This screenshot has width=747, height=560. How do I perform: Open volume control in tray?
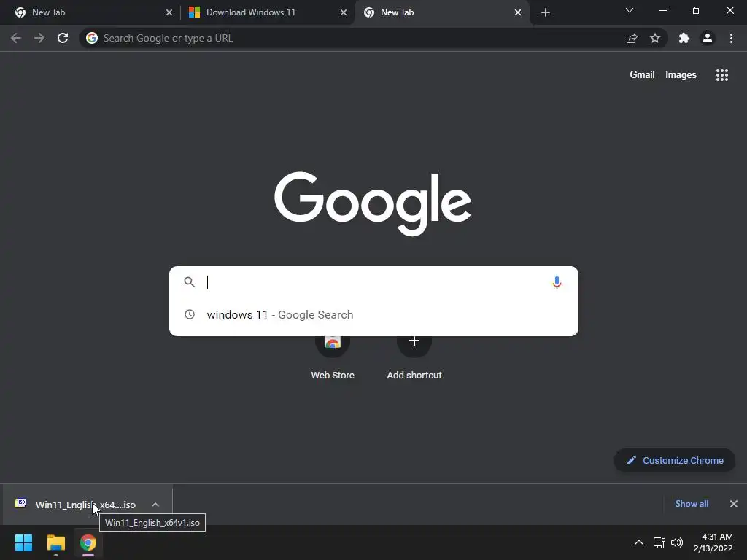676,542
